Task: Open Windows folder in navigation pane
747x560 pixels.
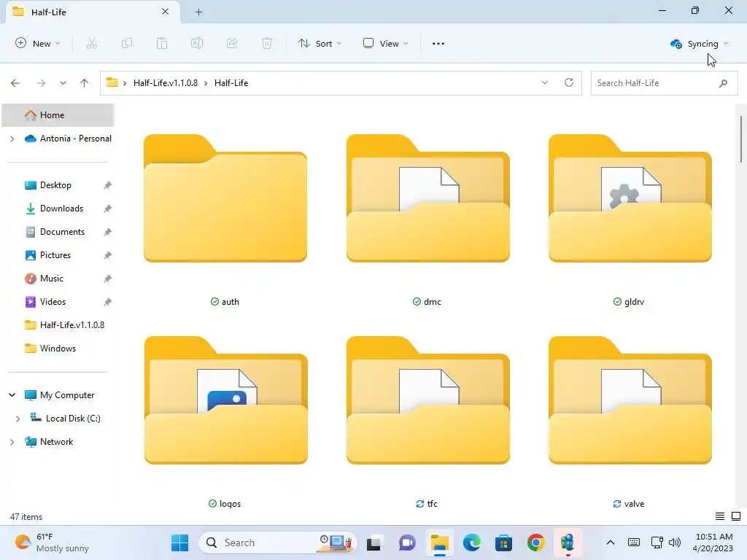Action: pos(58,349)
